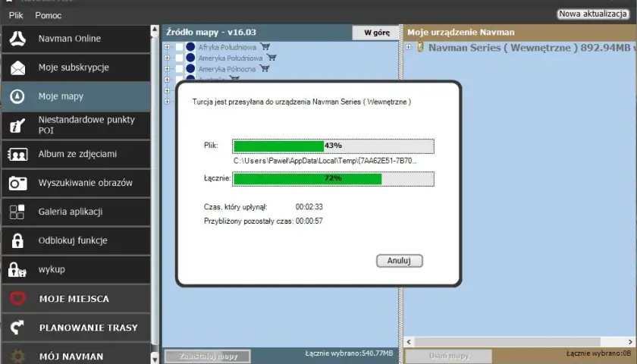Open the MÓJ NAVMAN gear icon

[17, 356]
